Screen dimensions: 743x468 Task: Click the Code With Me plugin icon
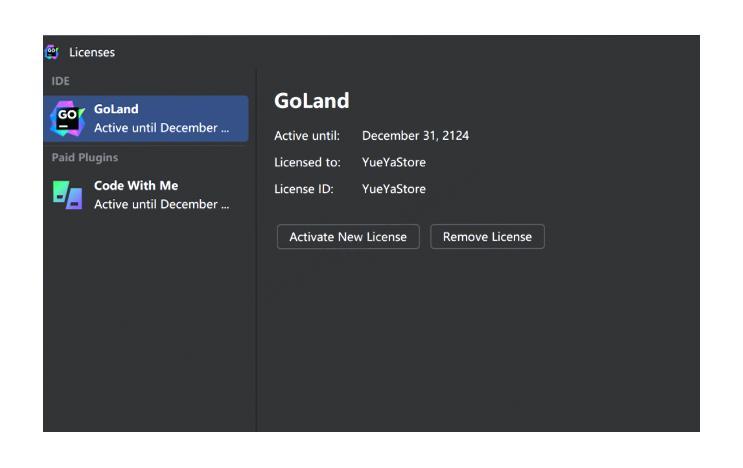[x=68, y=195]
